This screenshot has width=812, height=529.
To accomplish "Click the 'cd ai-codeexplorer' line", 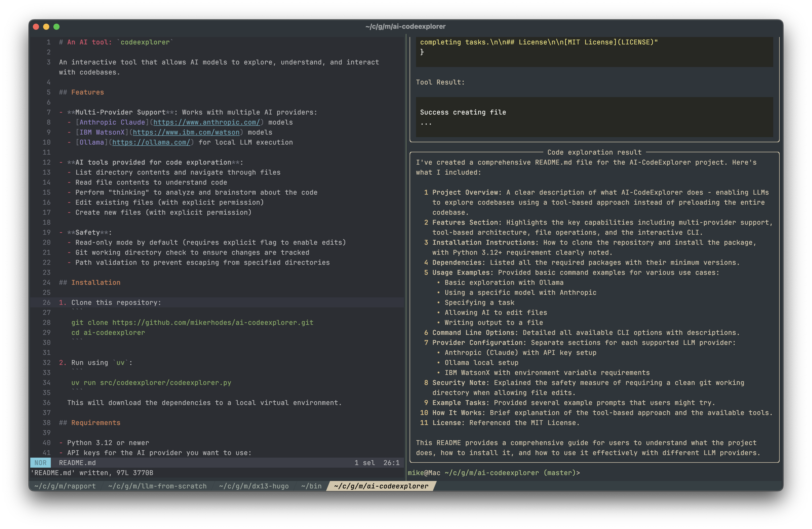I will [x=108, y=332].
